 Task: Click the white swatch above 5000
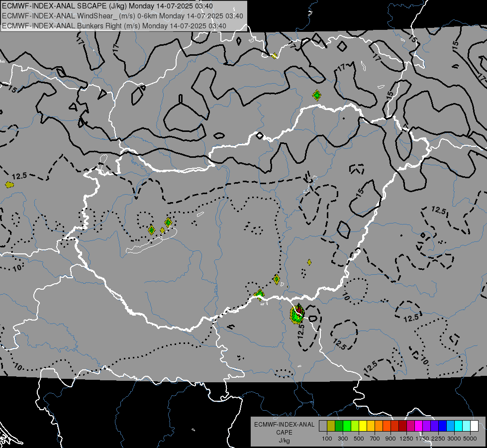(475, 426)
